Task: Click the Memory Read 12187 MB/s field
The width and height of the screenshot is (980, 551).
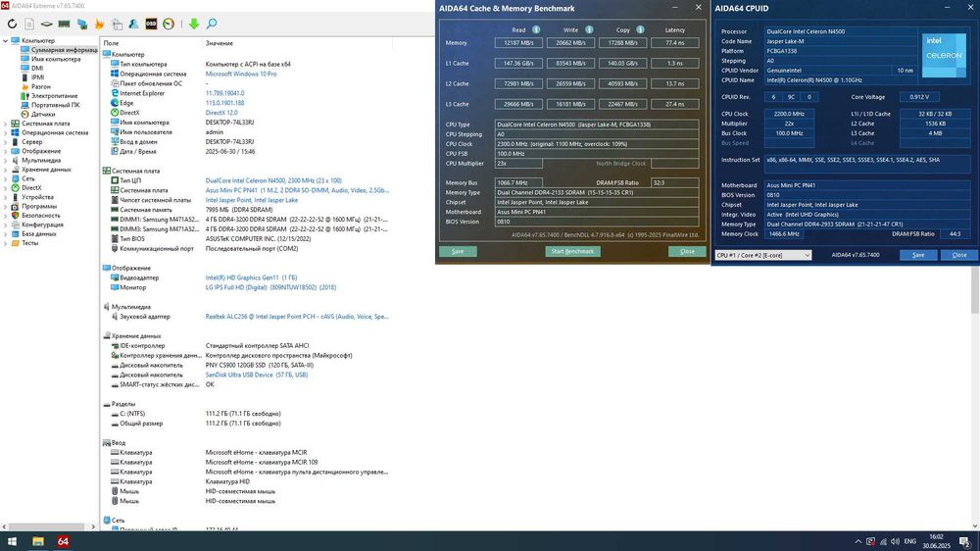Action: point(518,43)
